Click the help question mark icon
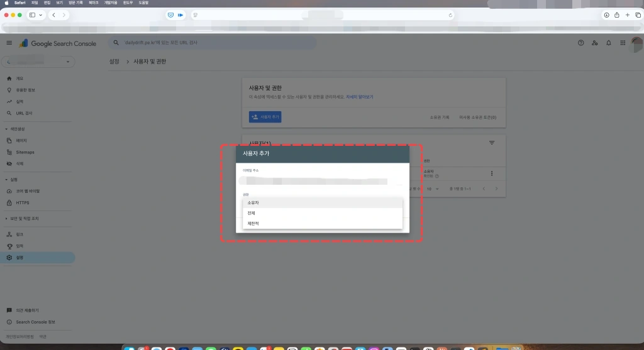 tap(580, 43)
